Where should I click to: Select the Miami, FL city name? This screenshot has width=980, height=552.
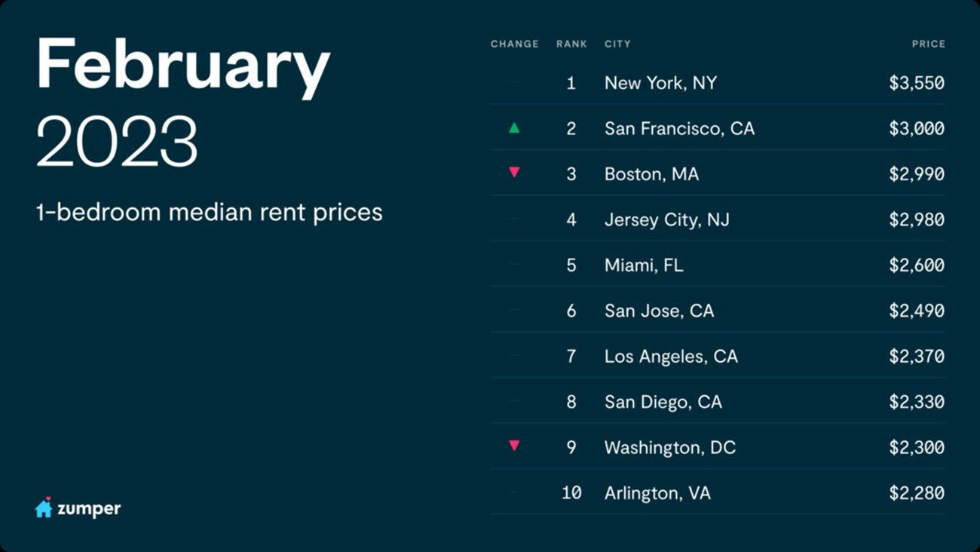[644, 265]
